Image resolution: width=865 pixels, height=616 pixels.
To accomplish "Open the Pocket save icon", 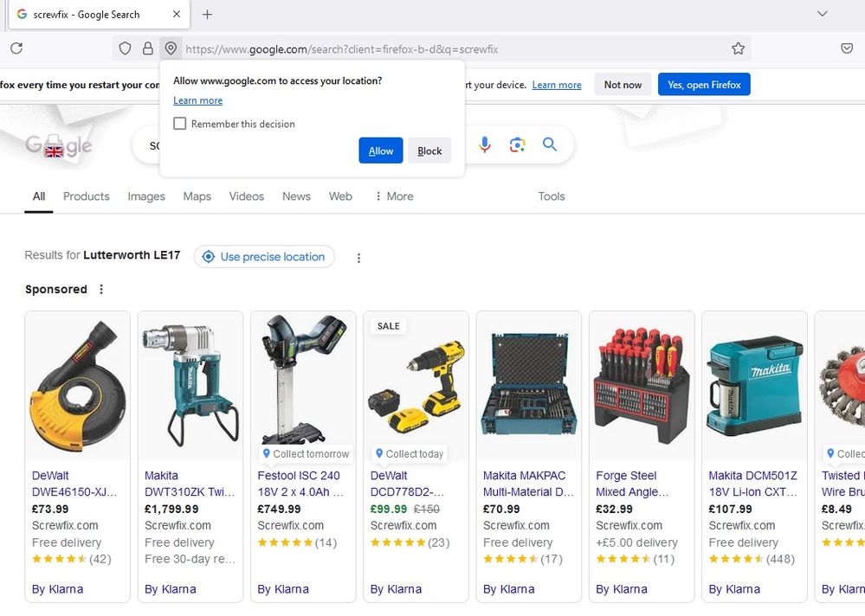I will click(847, 49).
